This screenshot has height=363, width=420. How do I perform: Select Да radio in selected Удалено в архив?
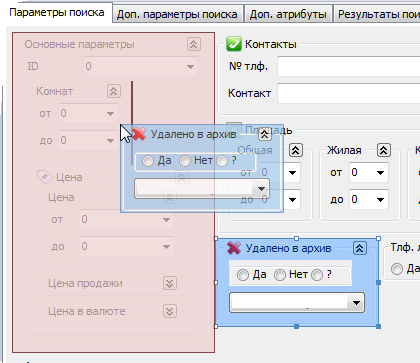click(x=243, y=275)
